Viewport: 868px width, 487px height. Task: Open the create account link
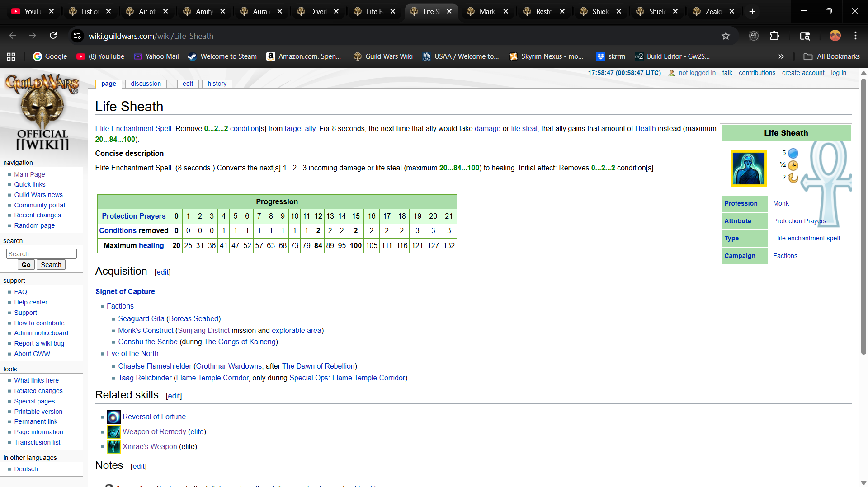[x=803, y=73]
